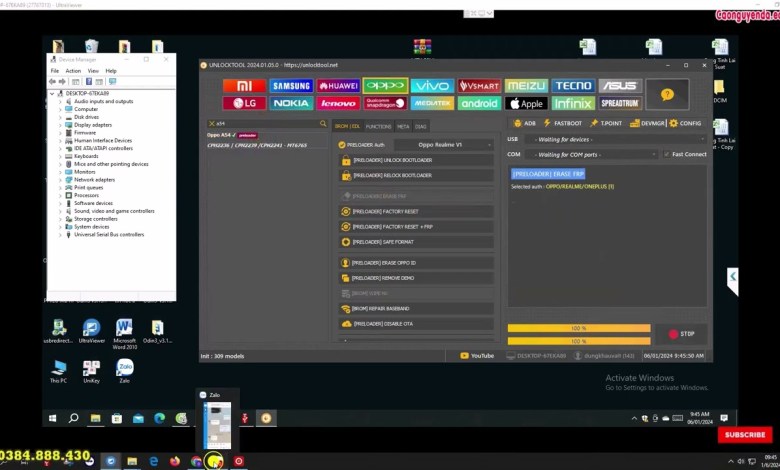Click [PRELOADER] DISABLE OTA button
780x470 pixels.
click(416, 324)
